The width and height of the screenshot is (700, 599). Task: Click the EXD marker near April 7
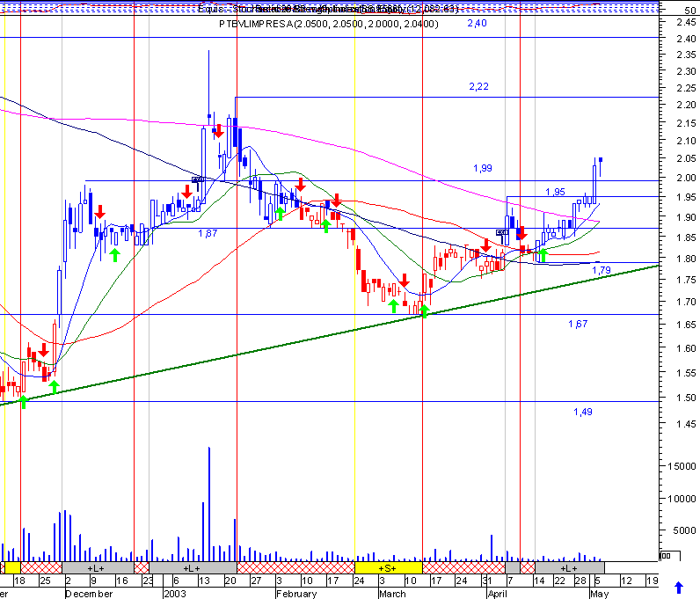pos(502,232)
